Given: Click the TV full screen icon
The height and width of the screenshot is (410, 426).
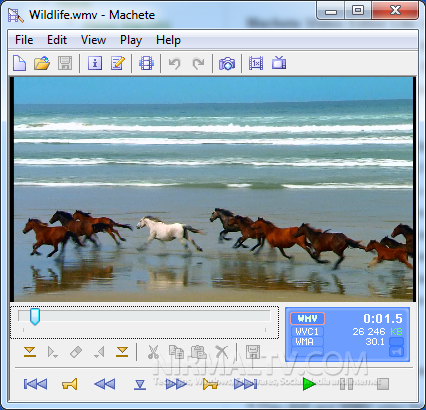Looking at the screenshot, I should tap(279, 63).
